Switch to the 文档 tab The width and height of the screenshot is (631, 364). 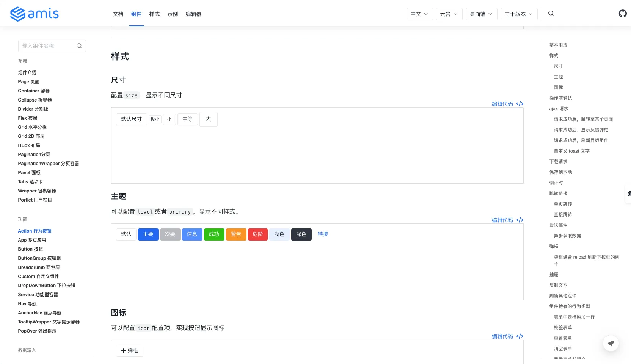pos(118,14)
